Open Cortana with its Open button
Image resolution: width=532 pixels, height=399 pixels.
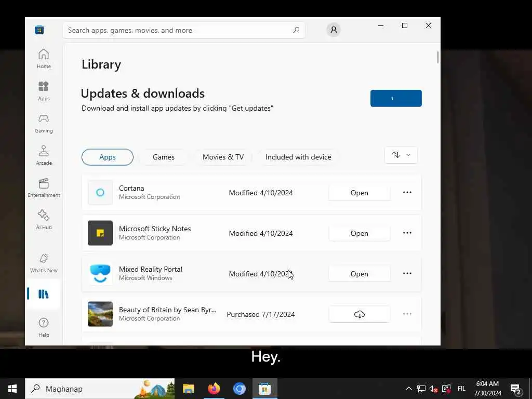click(360, 193)
